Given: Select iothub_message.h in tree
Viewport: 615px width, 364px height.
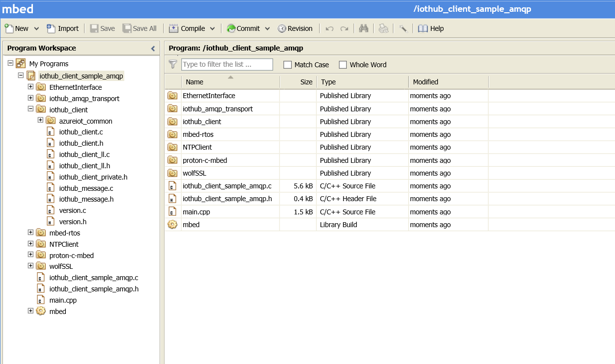Looking at the screenshot, I should 86,199.
